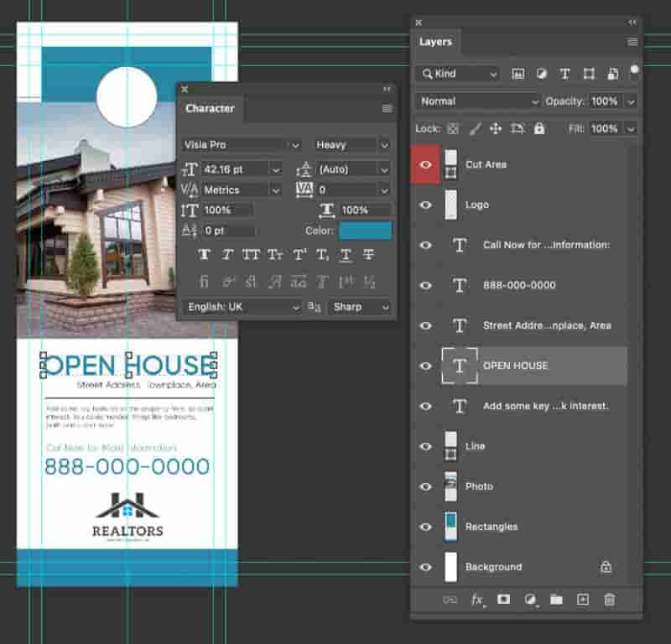The height and width of the screenshot is (644, 671).
Task: Open the tracking value dropdown
Action: point(384,190)
